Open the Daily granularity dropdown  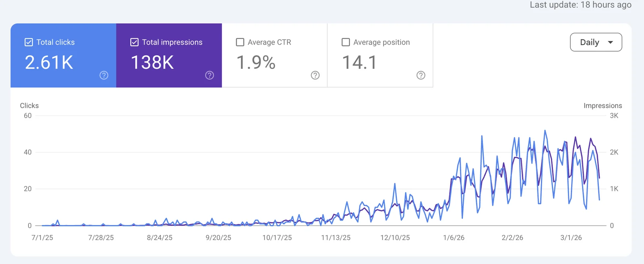pos(596,42)
